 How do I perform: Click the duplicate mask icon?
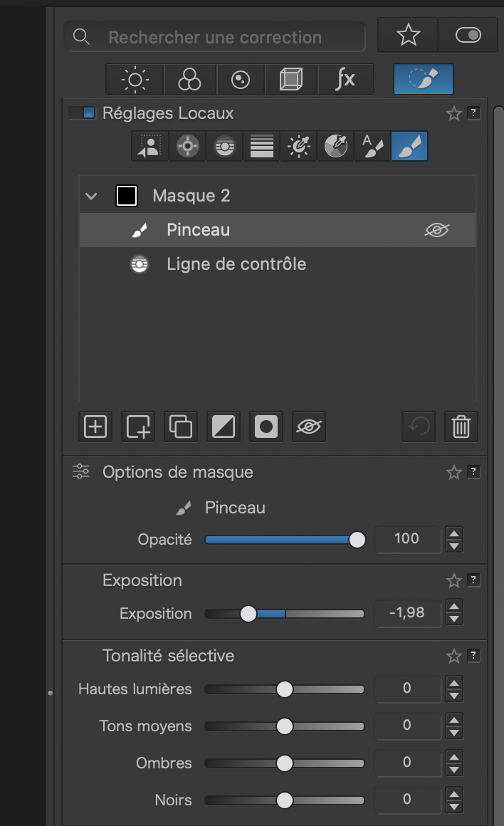[x=181, y=427]
